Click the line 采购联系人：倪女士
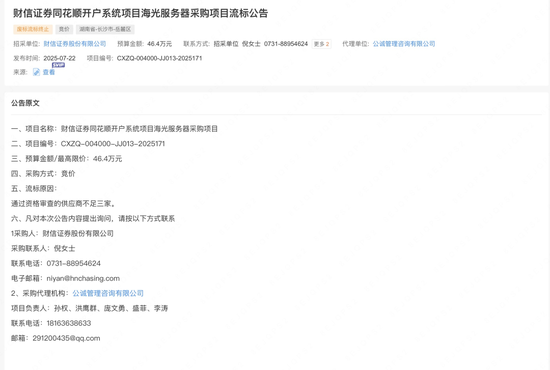Viewport: 550px width, 370px height. [43, 248]
